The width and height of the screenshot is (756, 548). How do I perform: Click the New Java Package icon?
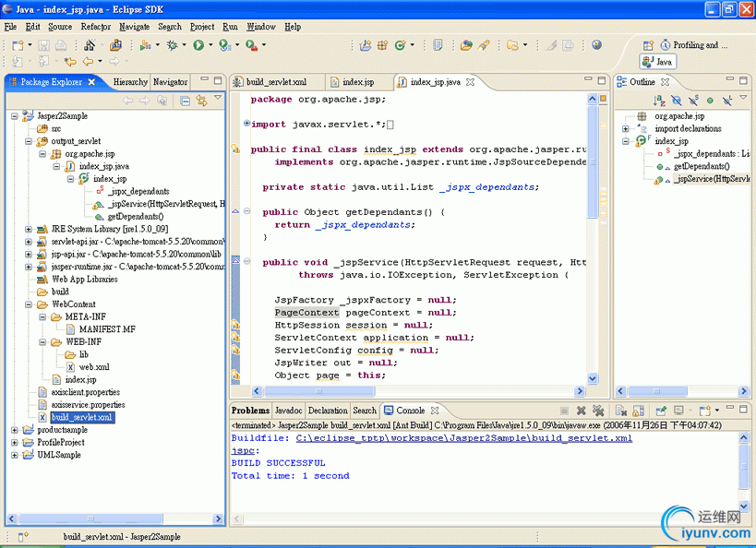pos(383,45)
